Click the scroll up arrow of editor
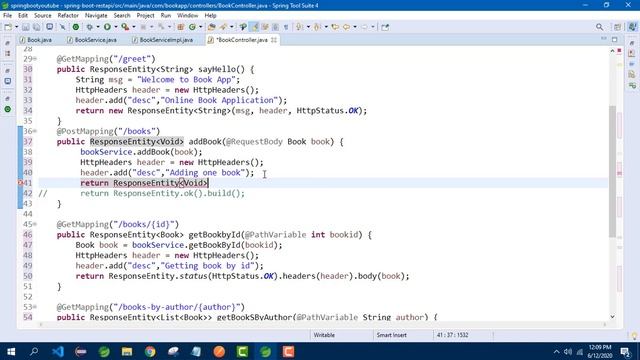640x360 pixels. click(612, 51)
